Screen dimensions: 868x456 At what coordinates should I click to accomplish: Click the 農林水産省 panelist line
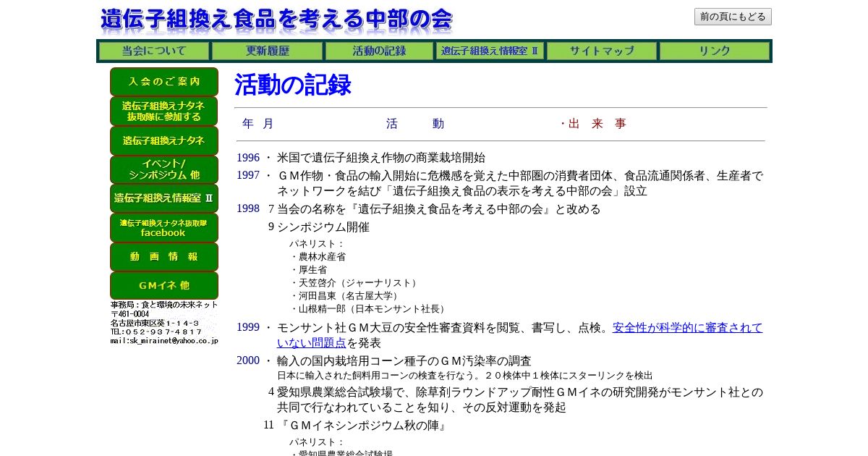318,256
